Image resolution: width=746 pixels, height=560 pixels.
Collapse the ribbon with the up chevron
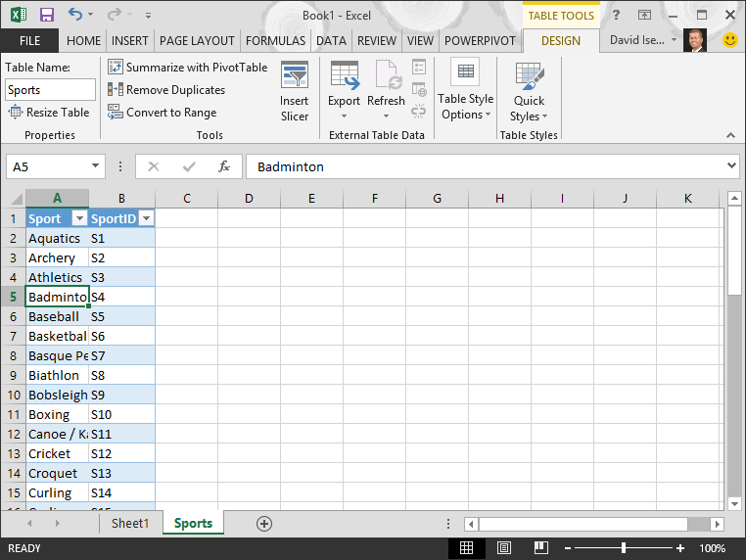(730, 136)
